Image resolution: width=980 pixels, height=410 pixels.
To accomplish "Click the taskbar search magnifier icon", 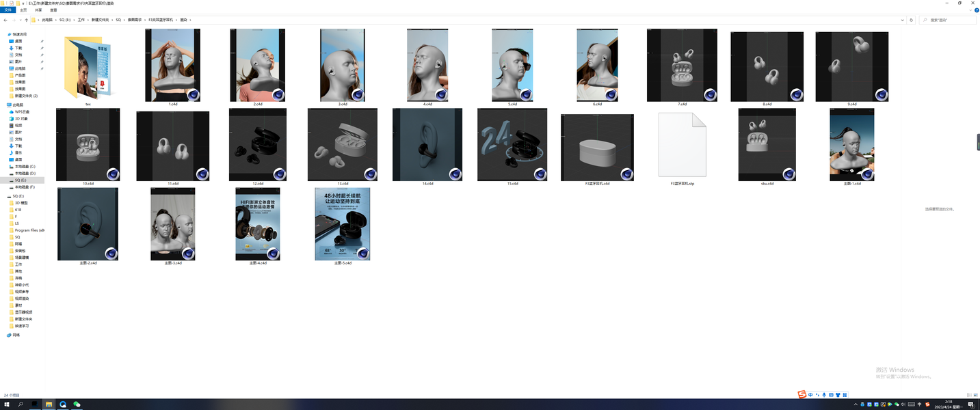I will [21, 405].
